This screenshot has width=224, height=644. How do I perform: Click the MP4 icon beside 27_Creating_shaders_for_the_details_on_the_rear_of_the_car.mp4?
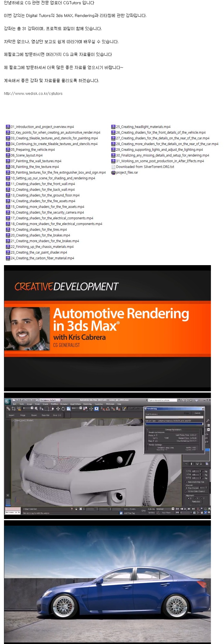pyautogui.click(x=113, y=138)
